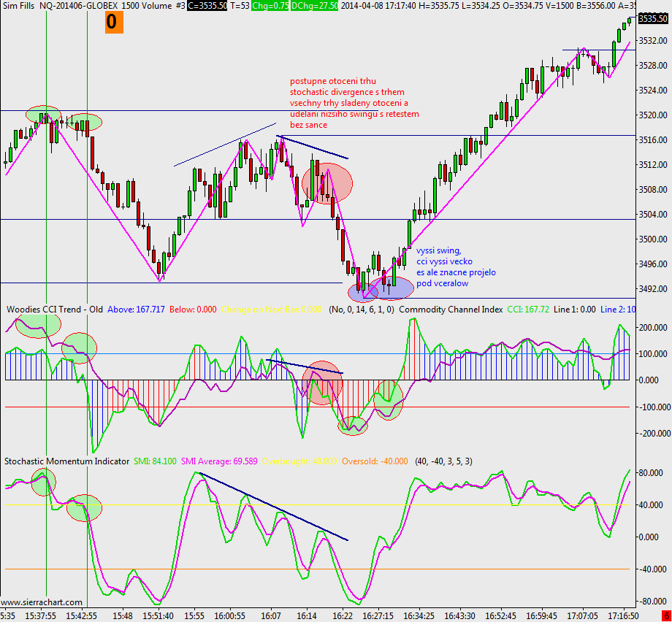Click the "1500 Volume" bar period text
Image resolution: width=672 pixels, height=622 pixels.
147,6
